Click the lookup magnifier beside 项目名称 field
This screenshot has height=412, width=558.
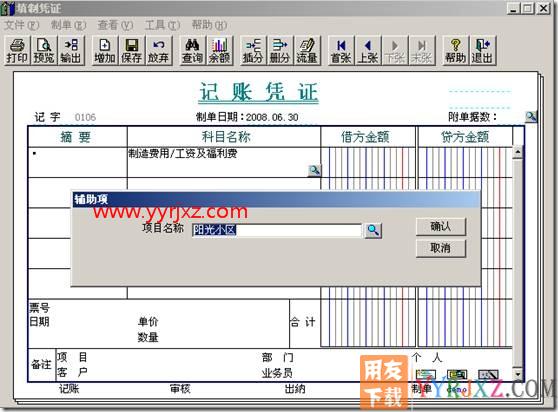[x=373, y=231]
